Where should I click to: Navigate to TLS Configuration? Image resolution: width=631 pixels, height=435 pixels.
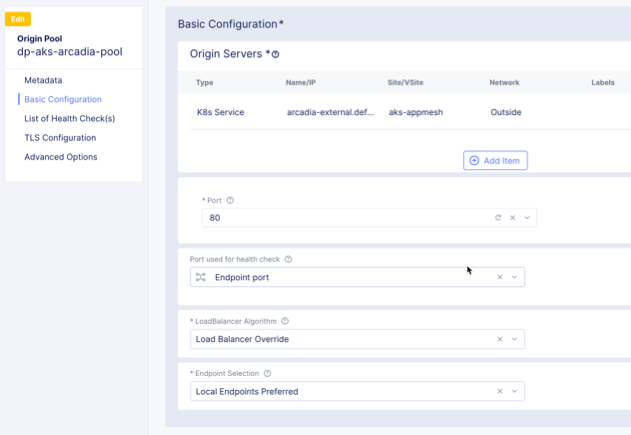coord(60,137)
